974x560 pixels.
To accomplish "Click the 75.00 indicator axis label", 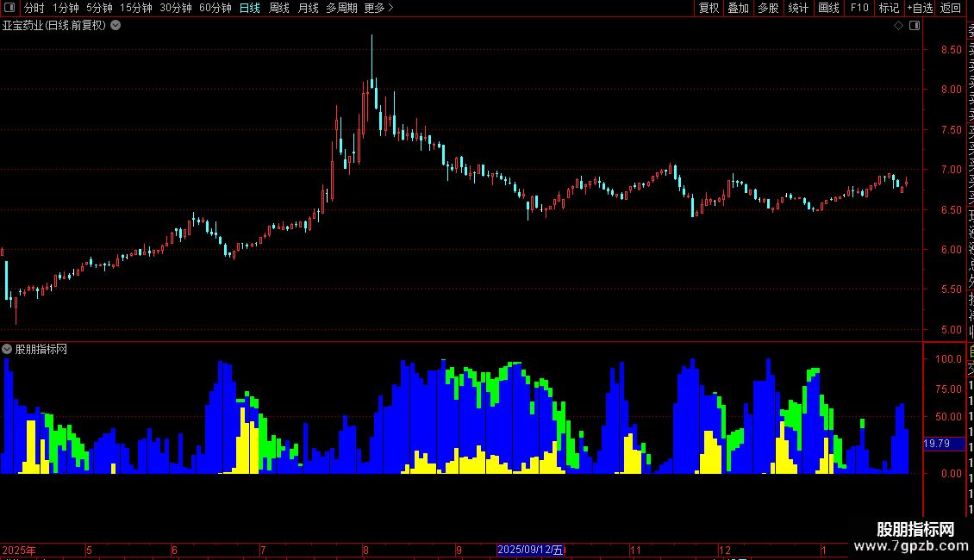I will click(948, 389).
